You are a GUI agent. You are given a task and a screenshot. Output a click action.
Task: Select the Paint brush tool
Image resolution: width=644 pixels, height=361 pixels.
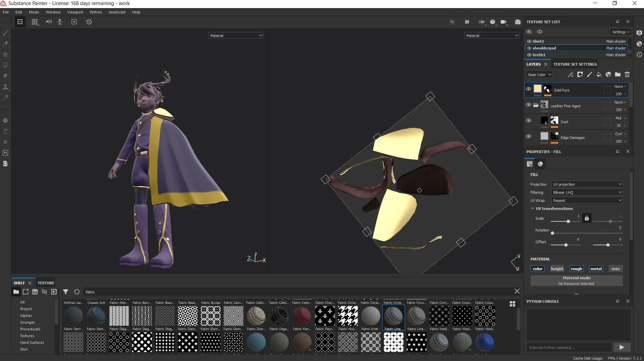tap(5, 33)
